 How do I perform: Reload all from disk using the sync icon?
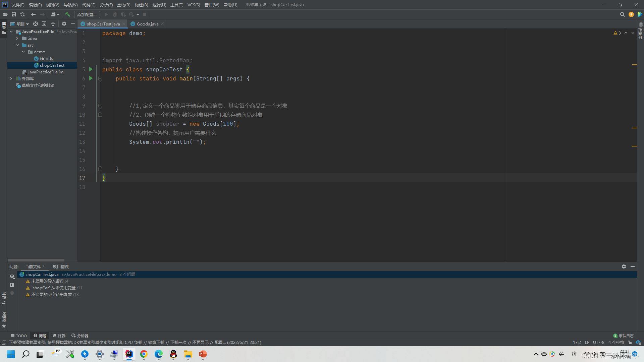[22, 14]
